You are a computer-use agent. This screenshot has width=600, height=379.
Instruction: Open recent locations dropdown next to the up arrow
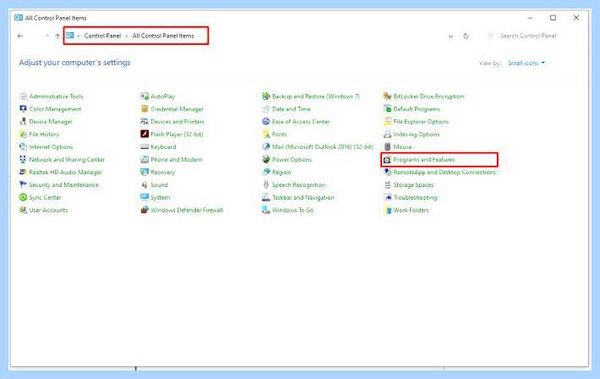point(47,36)
